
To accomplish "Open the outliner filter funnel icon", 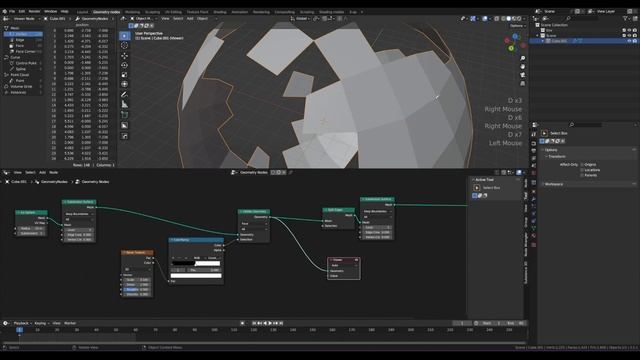I will coord(625,18).
